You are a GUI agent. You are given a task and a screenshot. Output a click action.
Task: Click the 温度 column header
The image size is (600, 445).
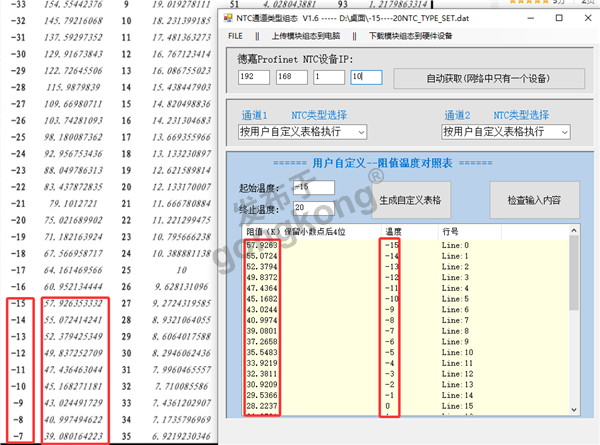[x=394, y=231]
